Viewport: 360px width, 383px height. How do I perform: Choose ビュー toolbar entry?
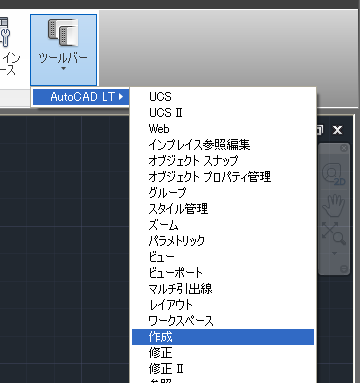pyautogui.click(x=223, y=257)
